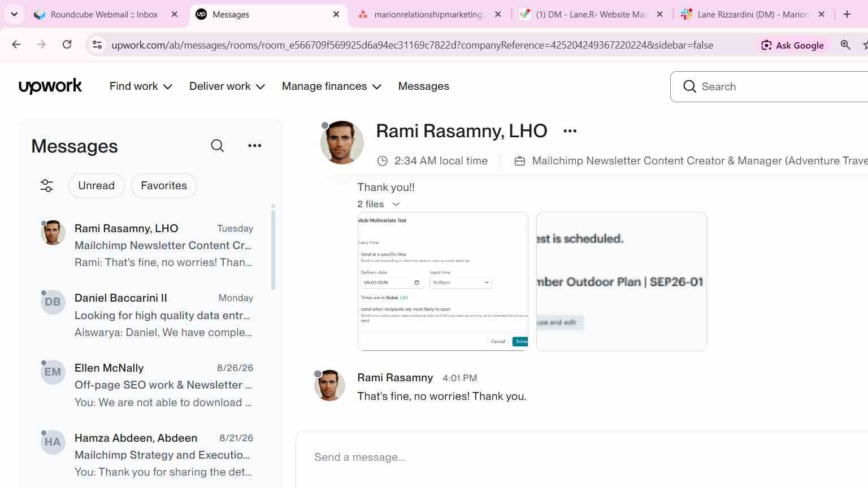Reload the page with browser refresh icon
Screen dimensions: 868x488
point(67,45)
